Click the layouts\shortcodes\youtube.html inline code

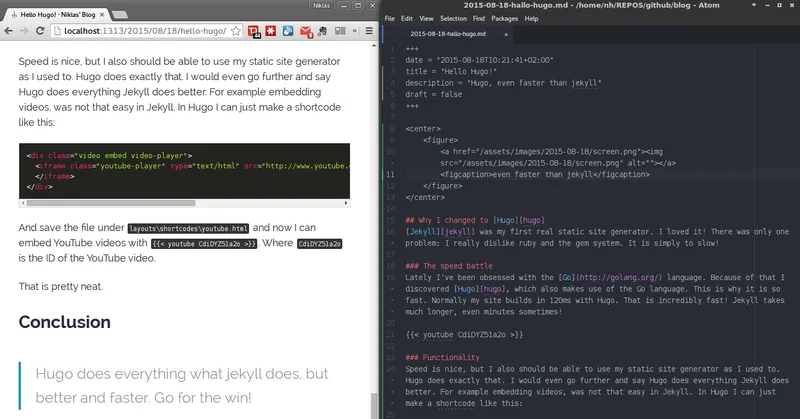188,228
